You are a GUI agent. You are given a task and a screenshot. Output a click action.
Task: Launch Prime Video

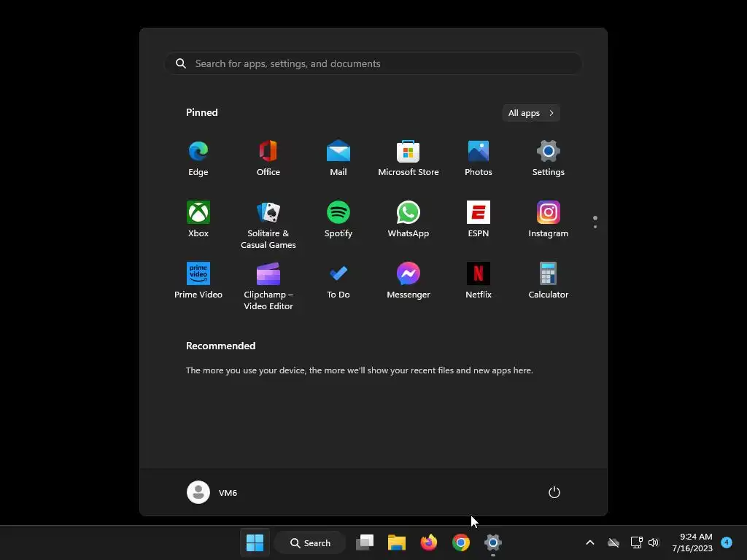(x=198, y=281)
